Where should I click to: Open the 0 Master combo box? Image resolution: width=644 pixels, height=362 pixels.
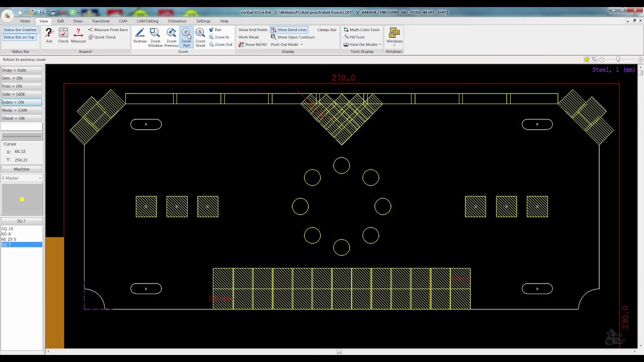pos(22,178)
